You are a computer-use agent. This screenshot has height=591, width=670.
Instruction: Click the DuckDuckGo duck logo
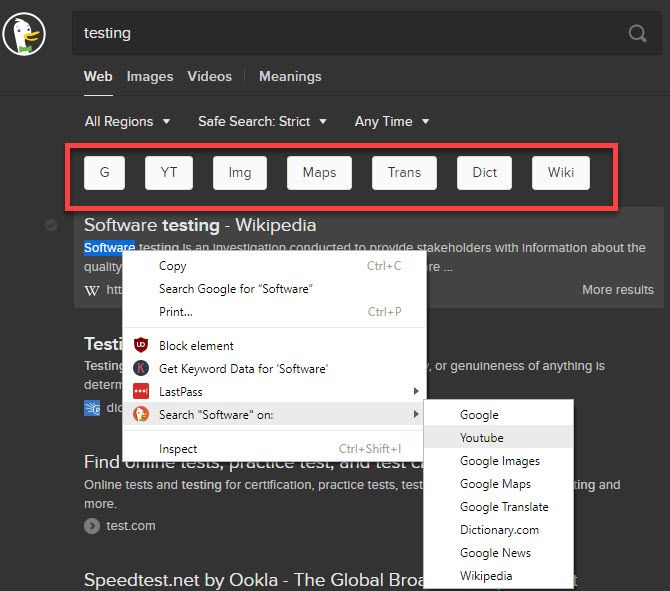[24, 35]
